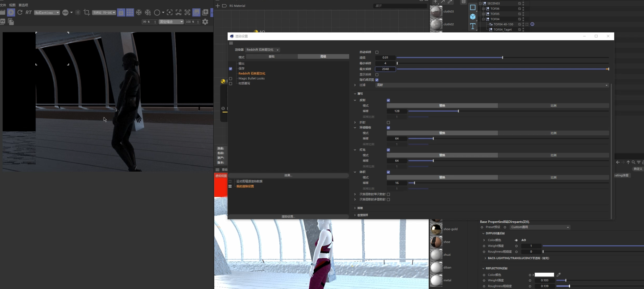Viewport: 644px width, 289px height.
Task: Click the RGB channel display icon
Action: (65, 13)
